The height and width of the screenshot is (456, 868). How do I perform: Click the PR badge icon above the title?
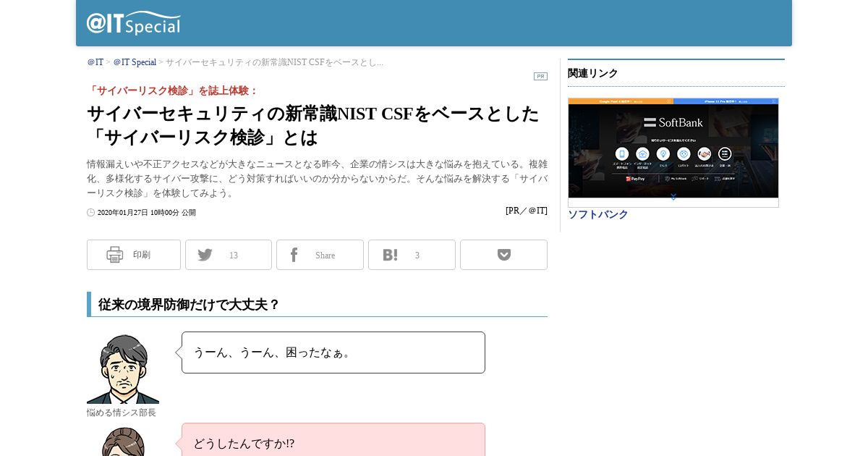(x=540, y=76)
